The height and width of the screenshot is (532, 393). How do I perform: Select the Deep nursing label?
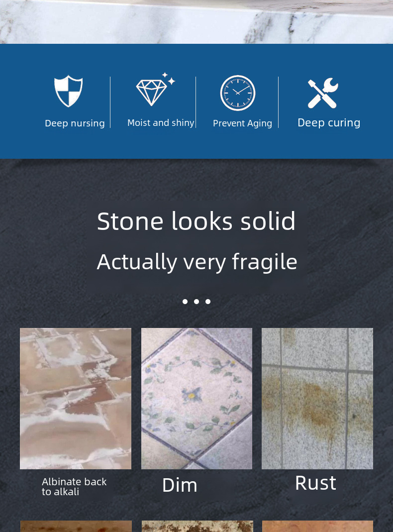click(x=75, y=123)
